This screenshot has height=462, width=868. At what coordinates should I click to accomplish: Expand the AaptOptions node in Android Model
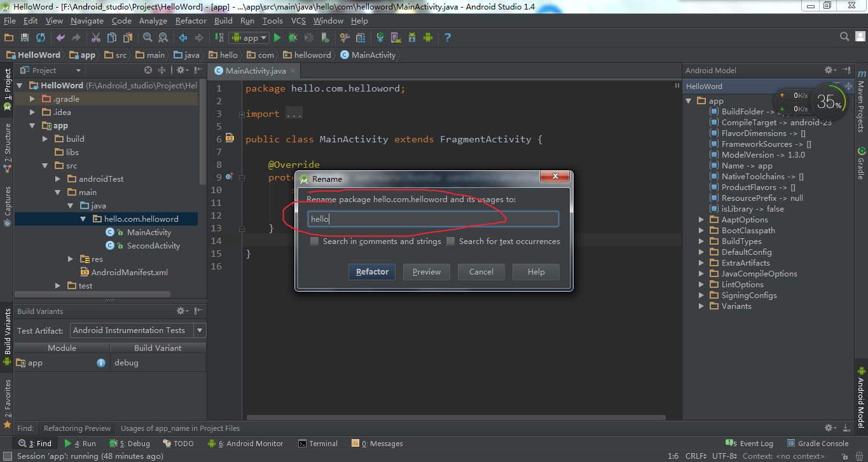[x=701, y=220]
